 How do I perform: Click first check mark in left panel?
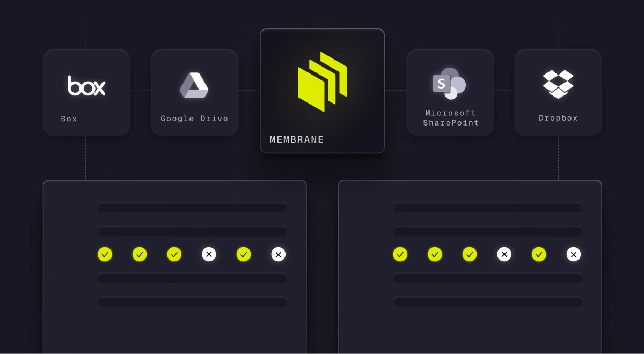click(105, 254)
